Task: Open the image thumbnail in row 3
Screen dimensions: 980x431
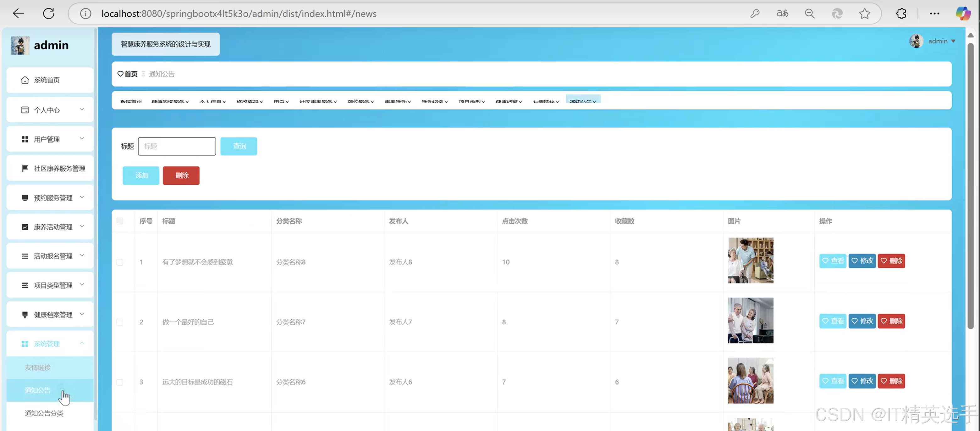Action: (751, 381)
